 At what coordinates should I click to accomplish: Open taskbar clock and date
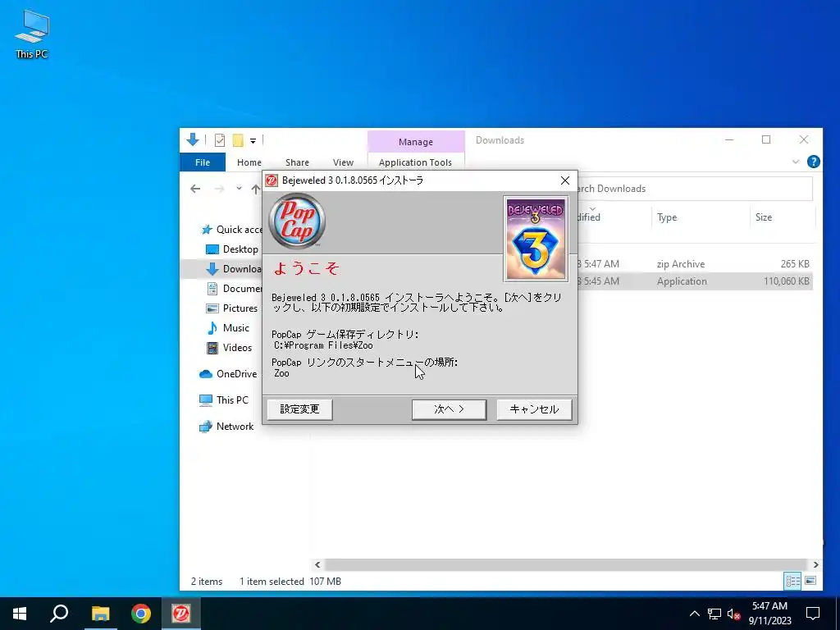(769, 614)
